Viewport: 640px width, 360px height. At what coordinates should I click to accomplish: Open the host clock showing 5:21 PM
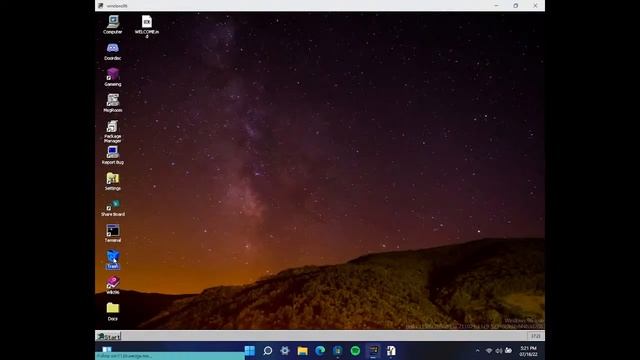(x=528, y=351)
